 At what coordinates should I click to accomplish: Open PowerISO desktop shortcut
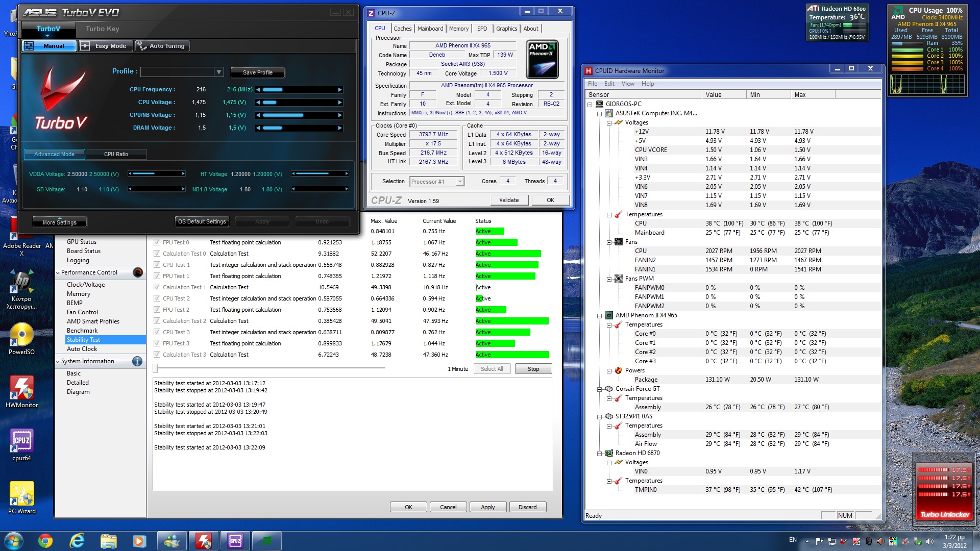click(21, 339)
